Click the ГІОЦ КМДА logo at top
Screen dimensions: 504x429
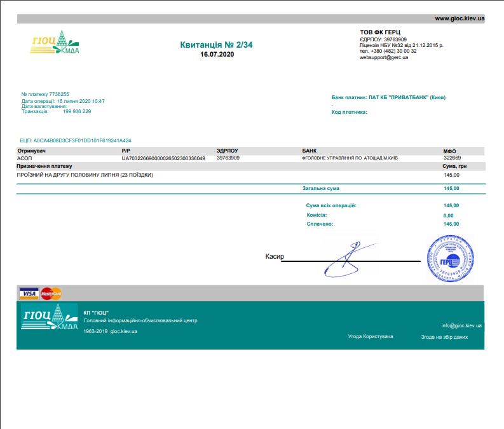click(x=55, y=43)
